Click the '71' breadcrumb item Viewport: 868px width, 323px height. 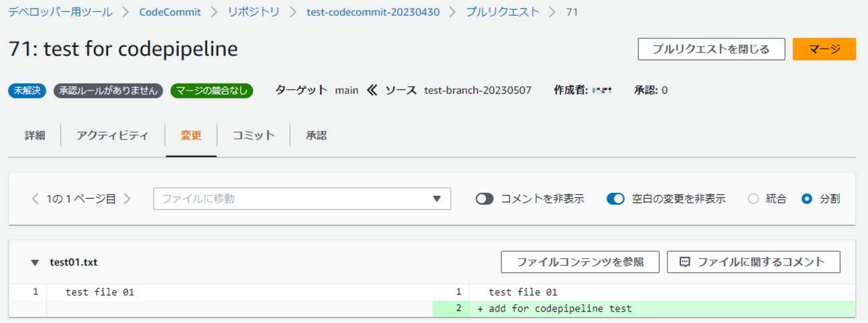572,12
